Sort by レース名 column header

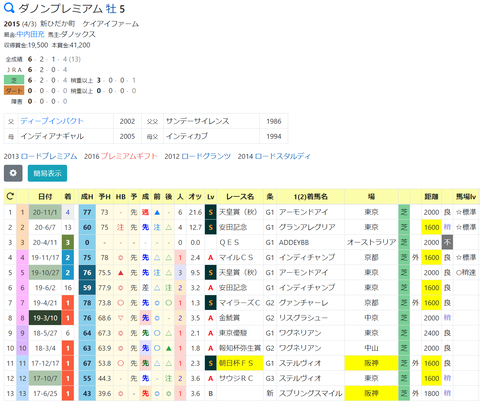coord(240,196)
